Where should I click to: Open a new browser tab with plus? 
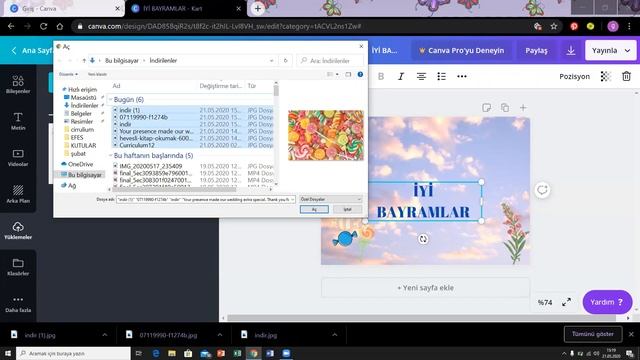(x=258, y=8)
